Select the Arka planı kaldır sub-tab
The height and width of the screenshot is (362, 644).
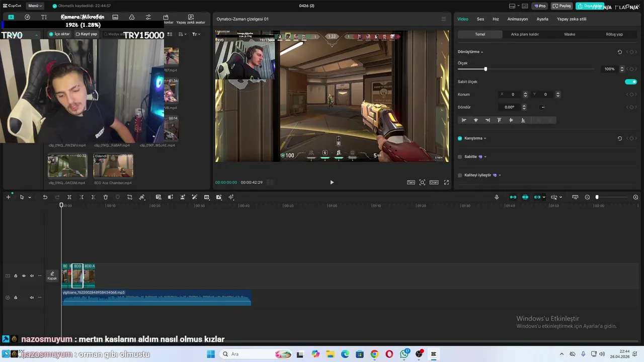coord(525,34)
